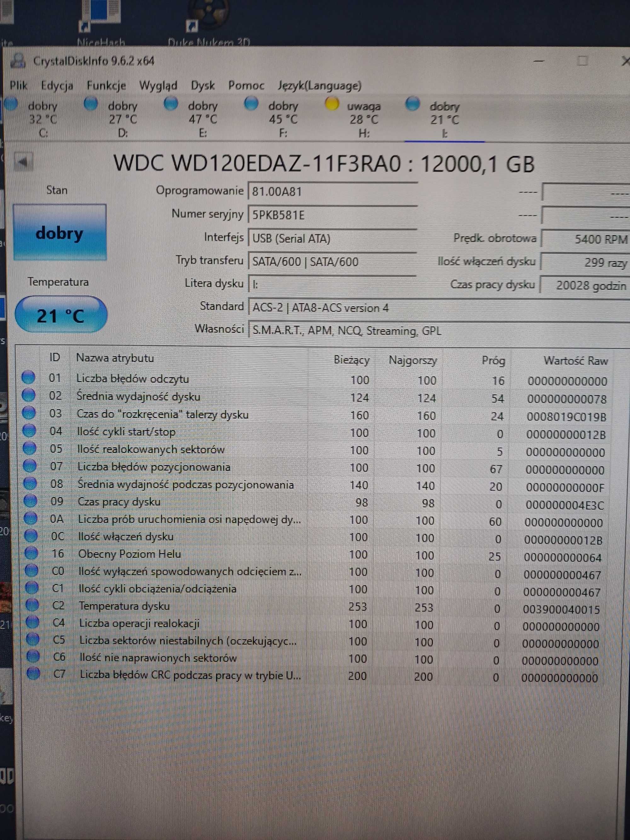Screen dimensions: 630x840
Task: Select drive H: tab marked uwaga
Action: [355, 119]
